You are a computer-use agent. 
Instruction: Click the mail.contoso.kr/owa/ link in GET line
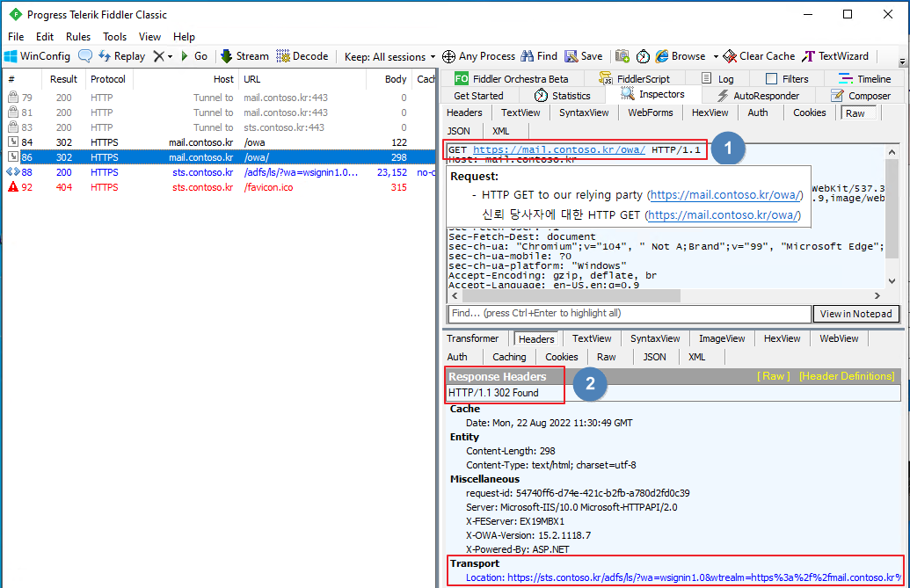(x=559, y=149)
